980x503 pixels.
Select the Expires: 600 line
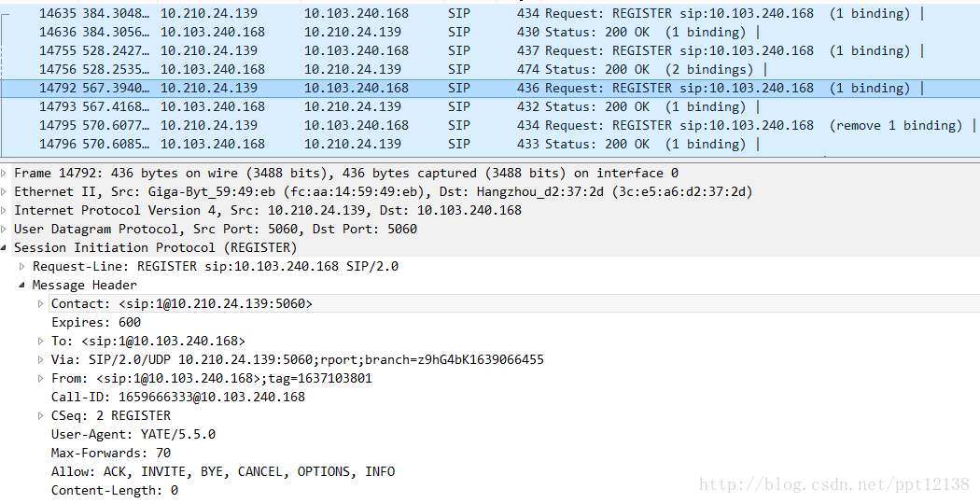coord(96,322)
